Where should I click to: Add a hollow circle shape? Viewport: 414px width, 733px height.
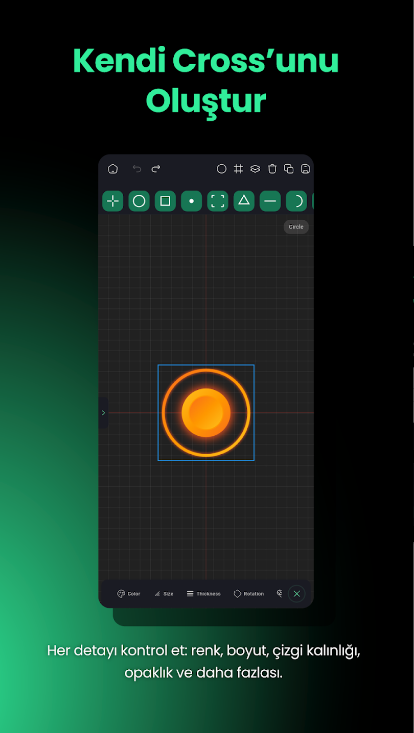139,201
